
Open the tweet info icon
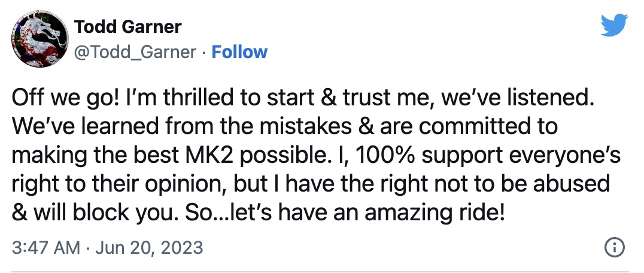[x=615, y=247]
